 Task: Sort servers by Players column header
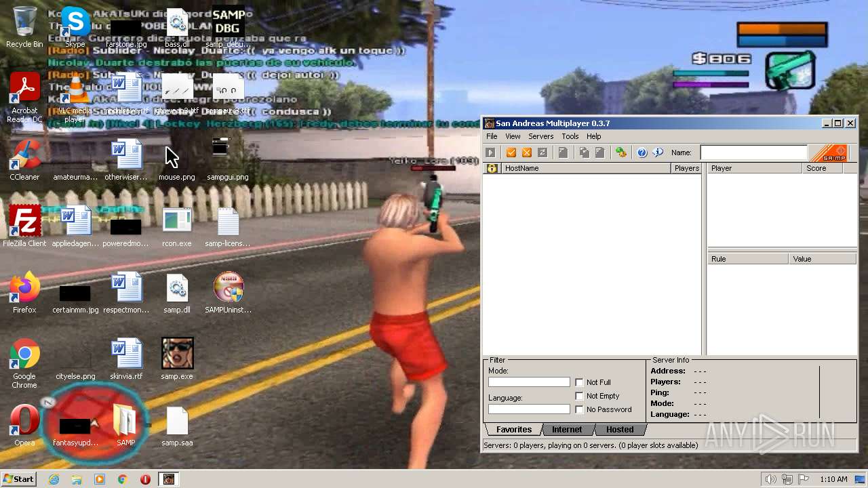[686, 168]
